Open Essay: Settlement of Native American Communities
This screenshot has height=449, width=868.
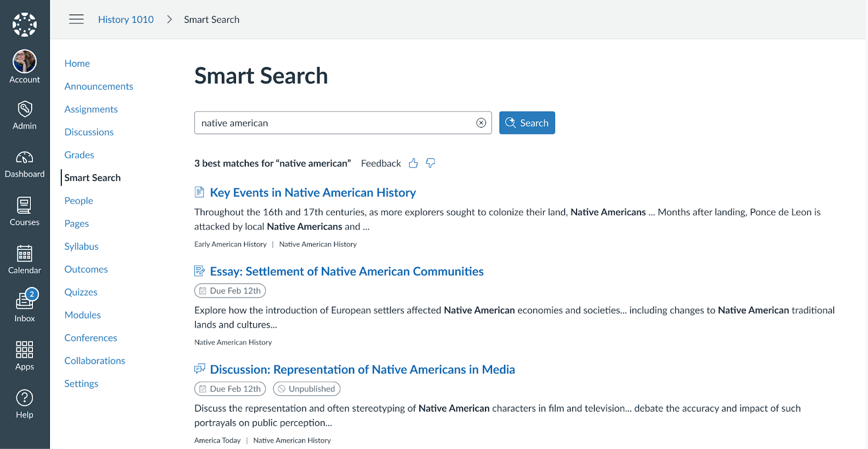347,271
